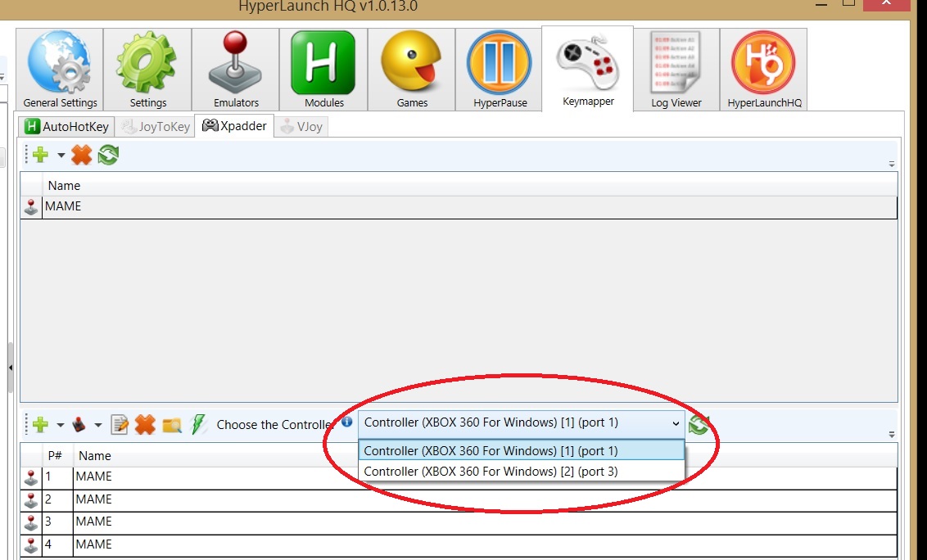927x560 pixels.
Task: Collapse the controller selection combo box arrow
Action: click(675, 423)
